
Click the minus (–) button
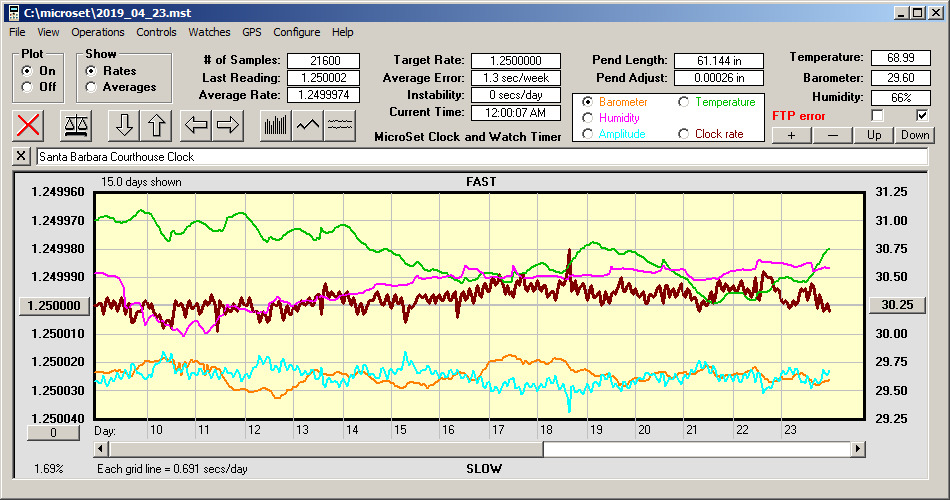[832, 135]
